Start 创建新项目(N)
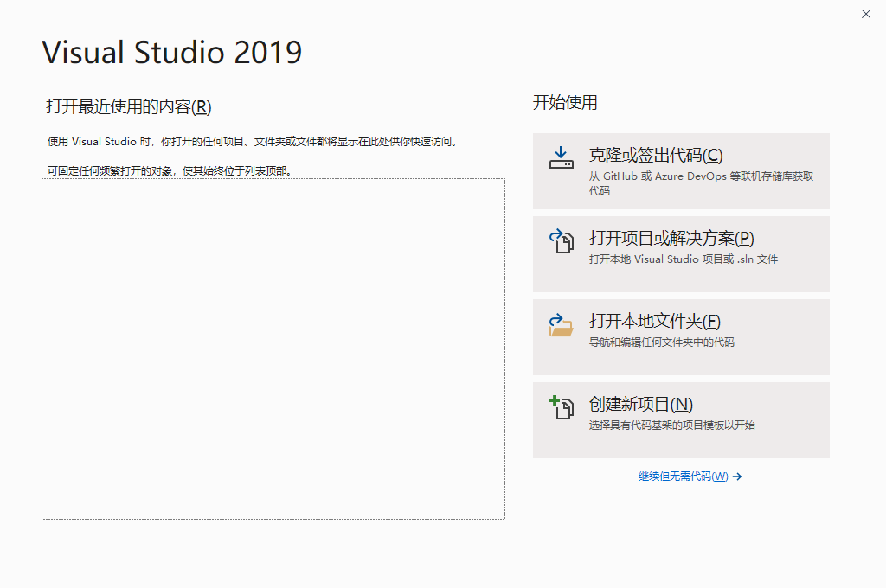 click(681, 420)
